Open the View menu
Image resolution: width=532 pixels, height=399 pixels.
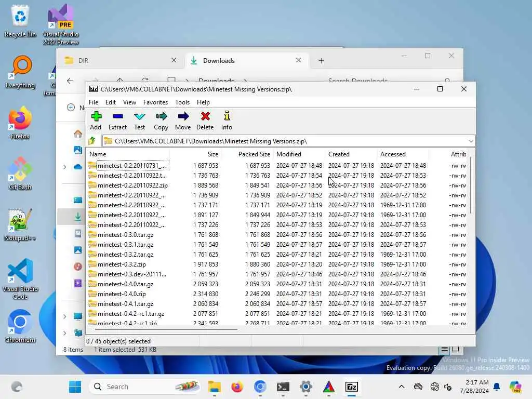(129, 102)
